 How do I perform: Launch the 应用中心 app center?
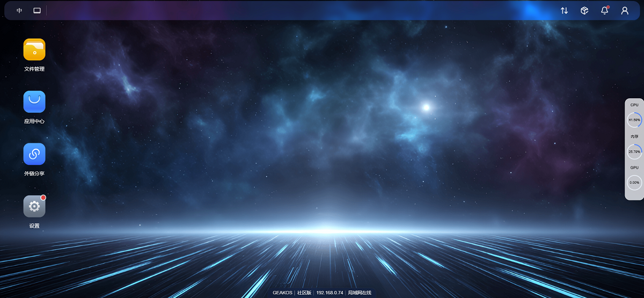click(x=34, y=101)
